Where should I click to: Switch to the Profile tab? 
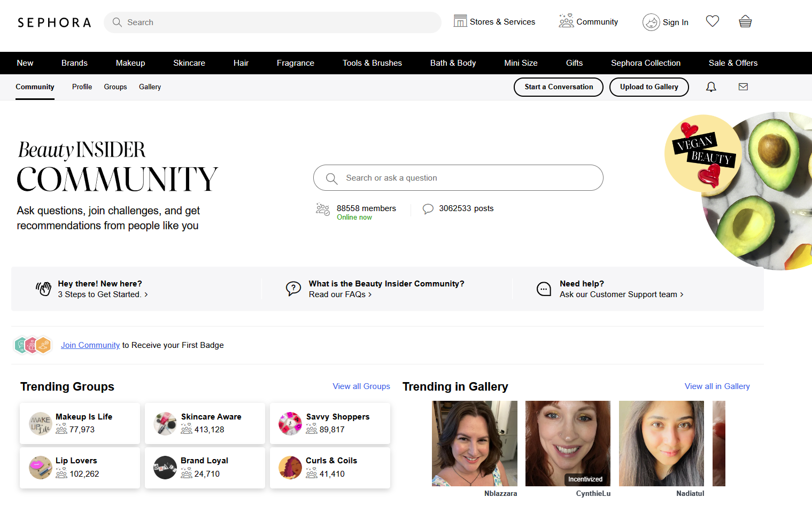82,87
